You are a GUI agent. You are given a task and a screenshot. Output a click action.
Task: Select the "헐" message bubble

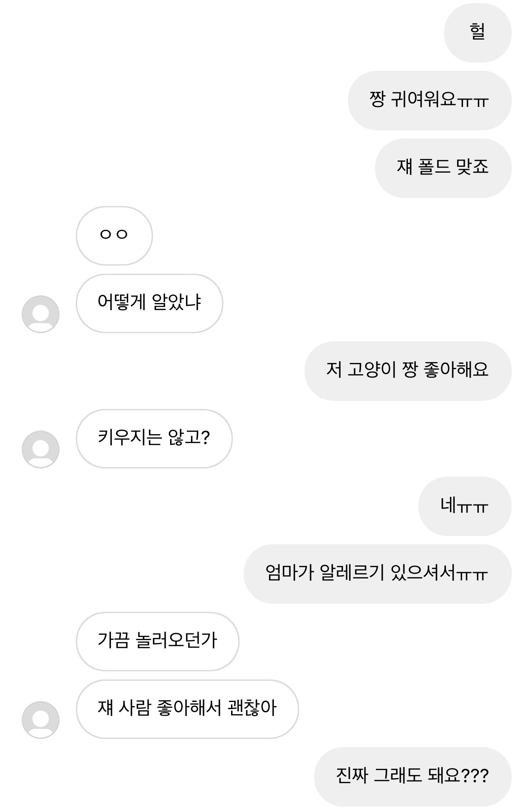pos(477,32)
